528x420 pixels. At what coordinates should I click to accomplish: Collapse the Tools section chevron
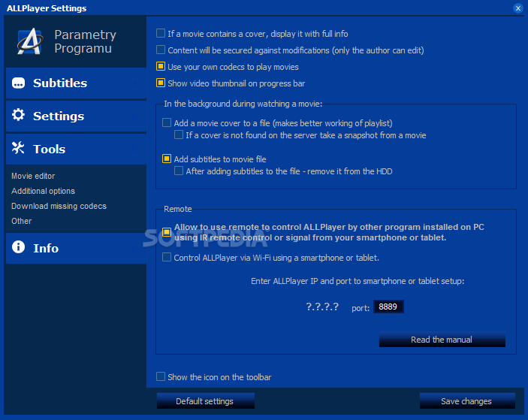(x=134, y=149)
